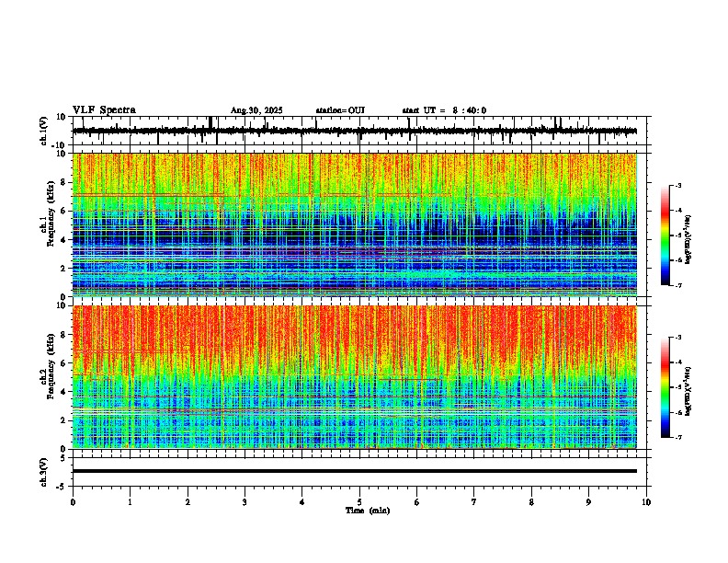This screenshot has width=728, height=563.
Task: Click the "VLF Spectra" plot title
Action: click(x=104, y=110)
